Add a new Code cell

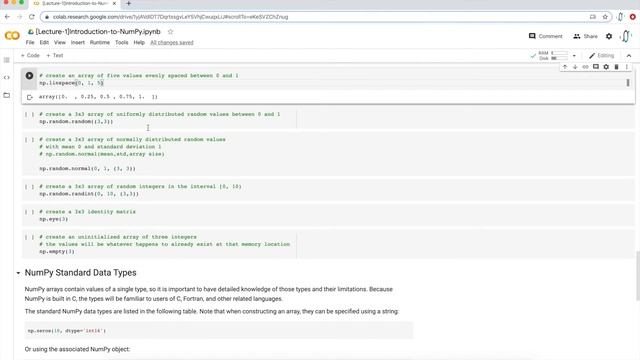click(x=30, y=56)
